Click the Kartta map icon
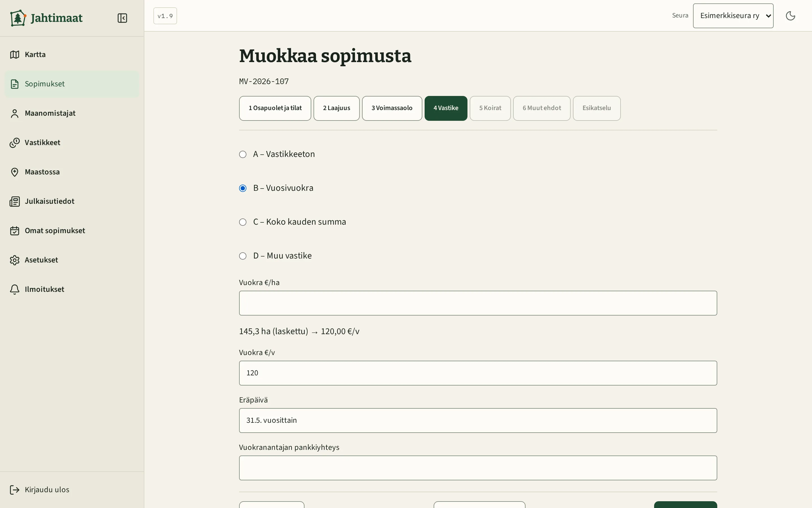812x508 pixels. (x=14, y=54)
